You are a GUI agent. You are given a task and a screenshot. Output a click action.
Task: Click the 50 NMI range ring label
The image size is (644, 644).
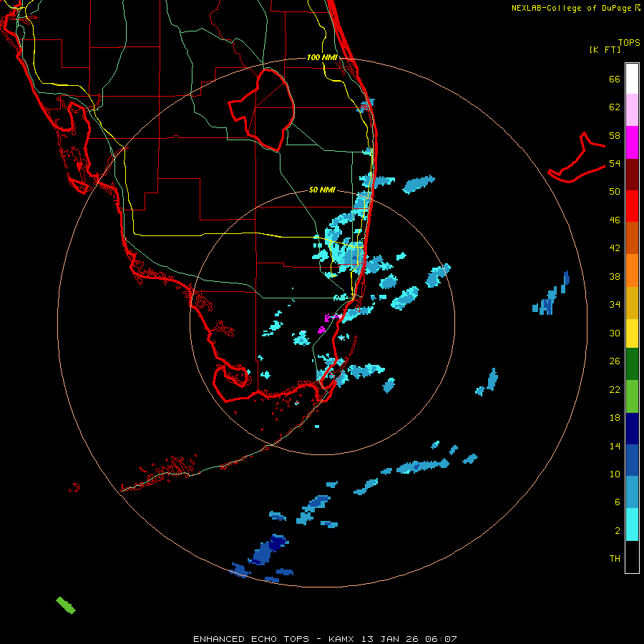tap(322, 190)
